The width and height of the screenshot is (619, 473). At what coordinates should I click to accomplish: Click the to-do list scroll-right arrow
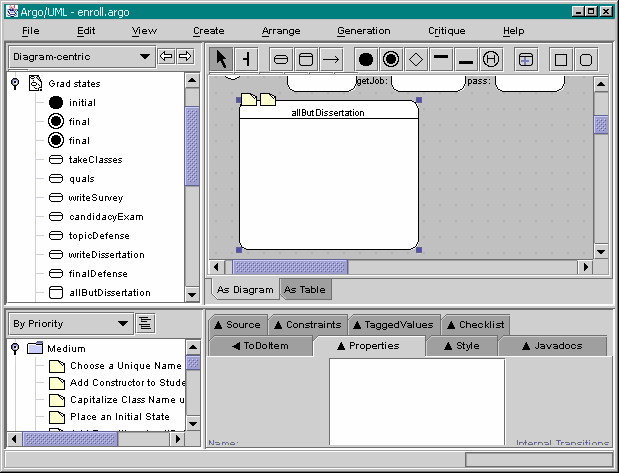tap(178, 439)
